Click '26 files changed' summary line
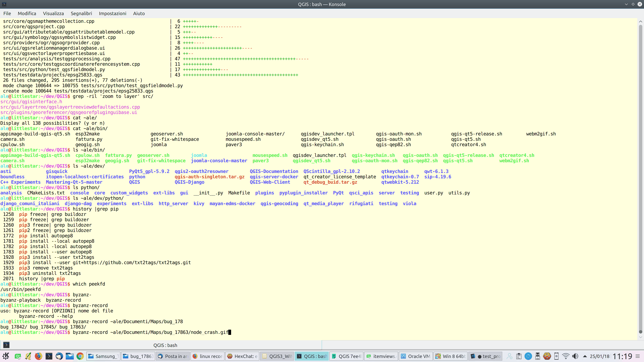The height and width of the screenshot is (362, 644). pos(72,80)
